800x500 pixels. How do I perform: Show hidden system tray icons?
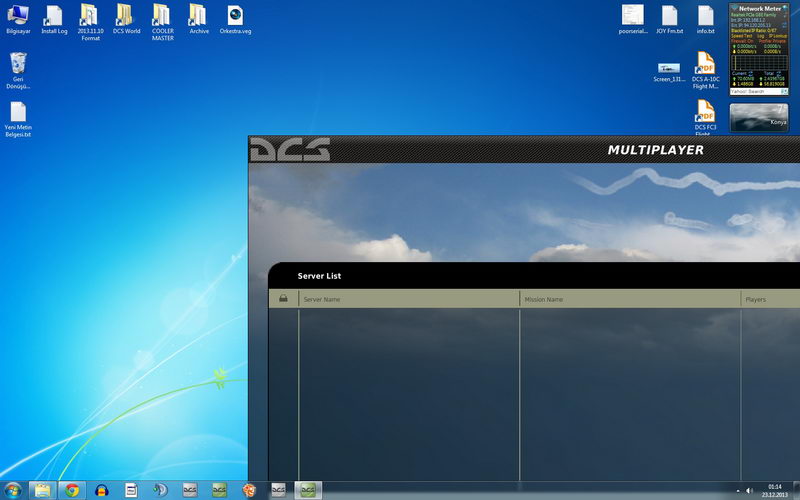(x=738, y=491)
